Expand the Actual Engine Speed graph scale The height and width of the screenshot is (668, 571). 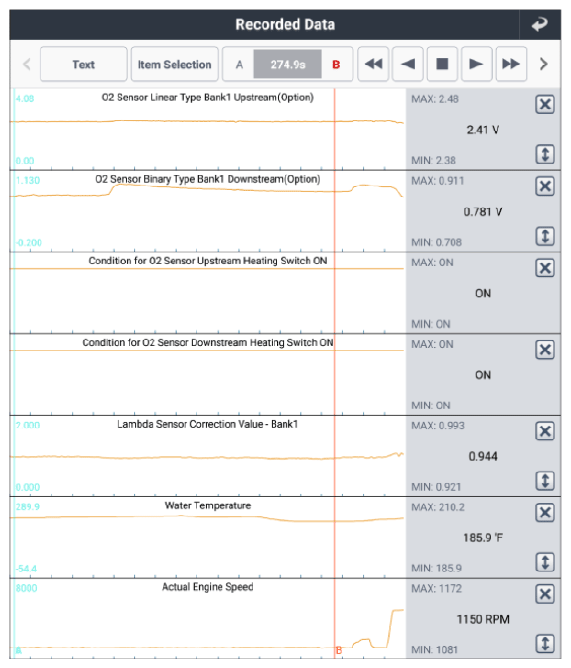545,643
